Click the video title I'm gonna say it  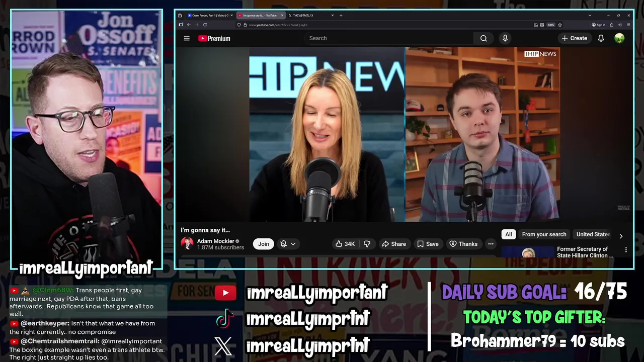(205, 230)
